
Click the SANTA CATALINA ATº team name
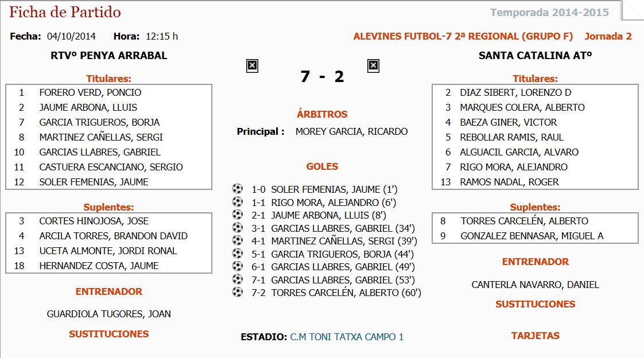point(535,56)
